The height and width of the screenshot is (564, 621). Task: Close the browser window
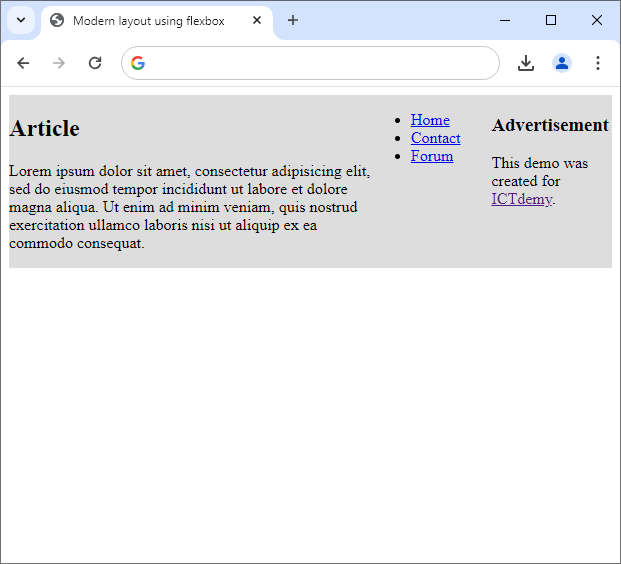pos(596,20)
